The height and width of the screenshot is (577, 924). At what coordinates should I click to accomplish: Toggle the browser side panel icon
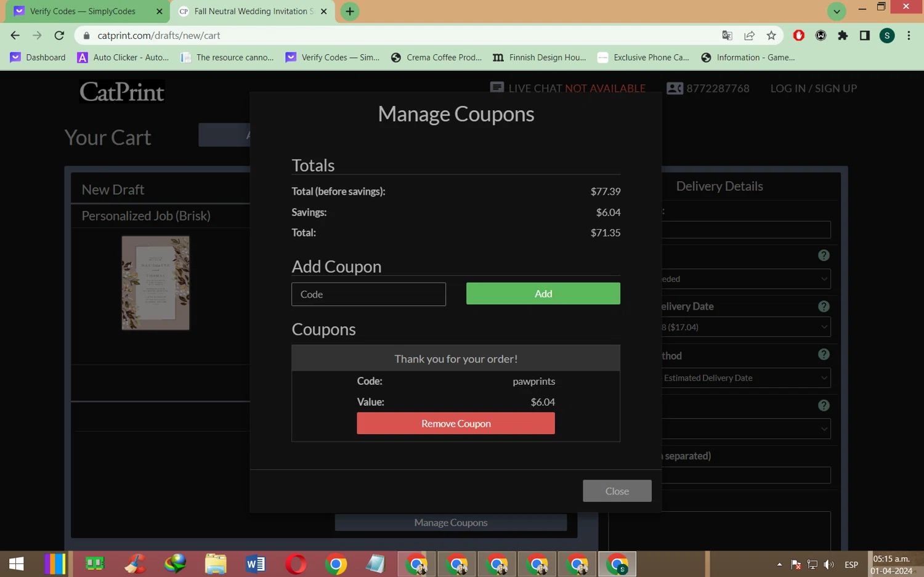click(865, 36)
